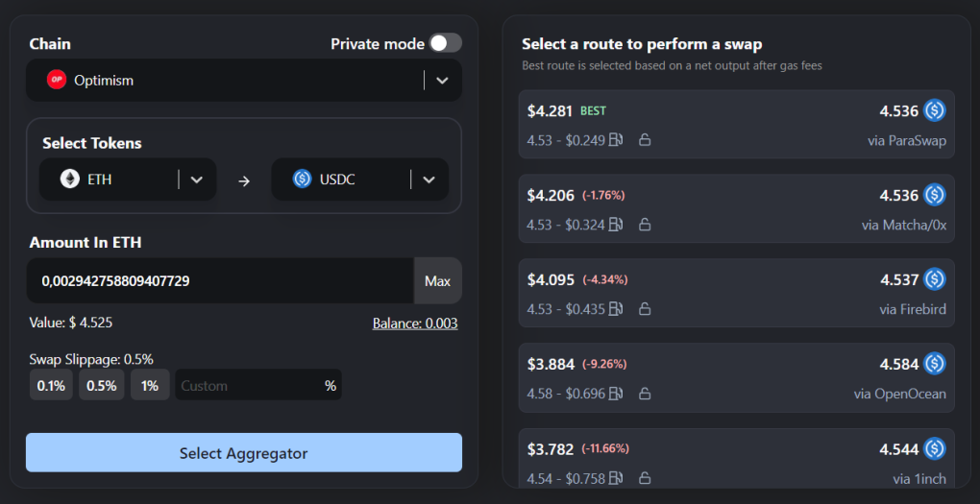Click the USDC icon in token selector

[x=303, y=180]
